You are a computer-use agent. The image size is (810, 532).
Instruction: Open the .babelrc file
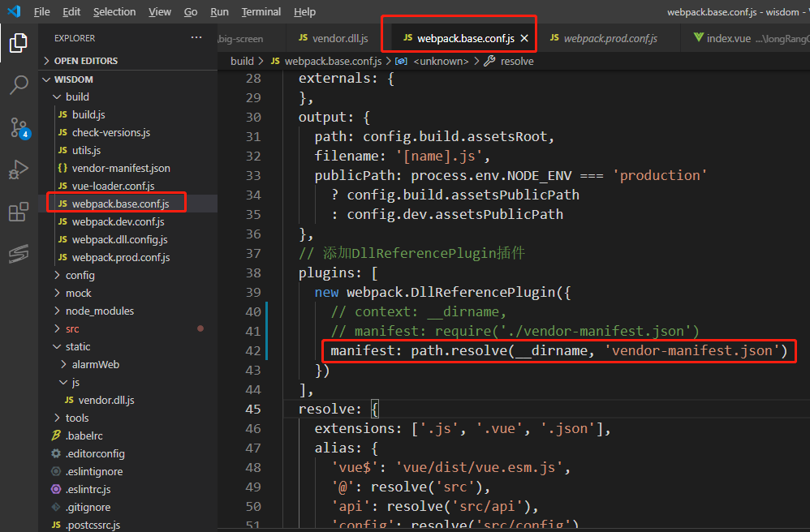coord(127,436)
